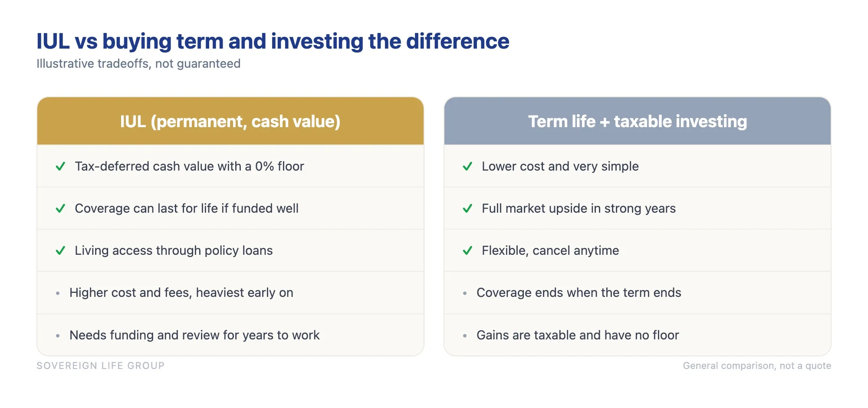Click the bullet before Needs funding and review
This screenshot has height=408, width=868.
point(58,336)
